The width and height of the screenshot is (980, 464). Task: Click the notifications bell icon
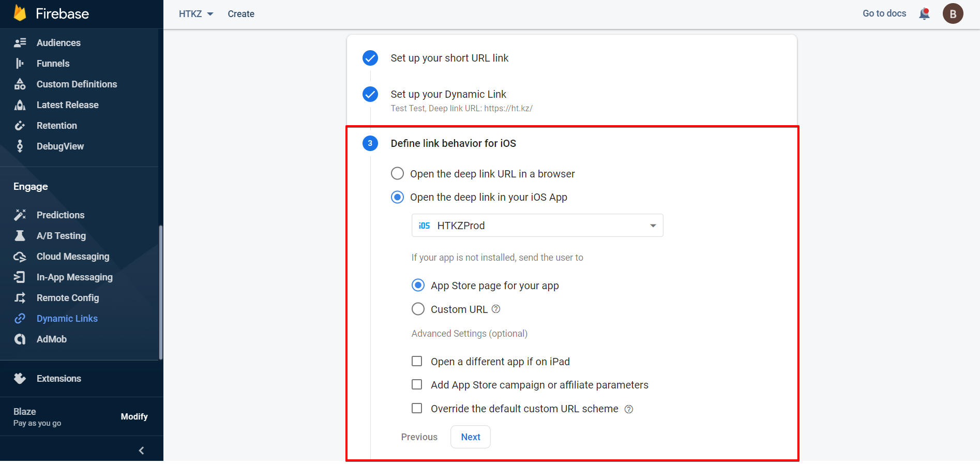coord(924,14)
